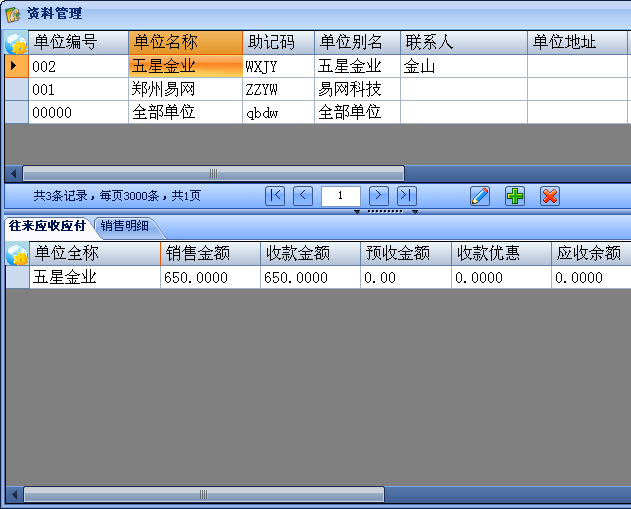Click the ZZYW mnemonic cell
The height and width of the screenshot is (509, 631).
278,89
